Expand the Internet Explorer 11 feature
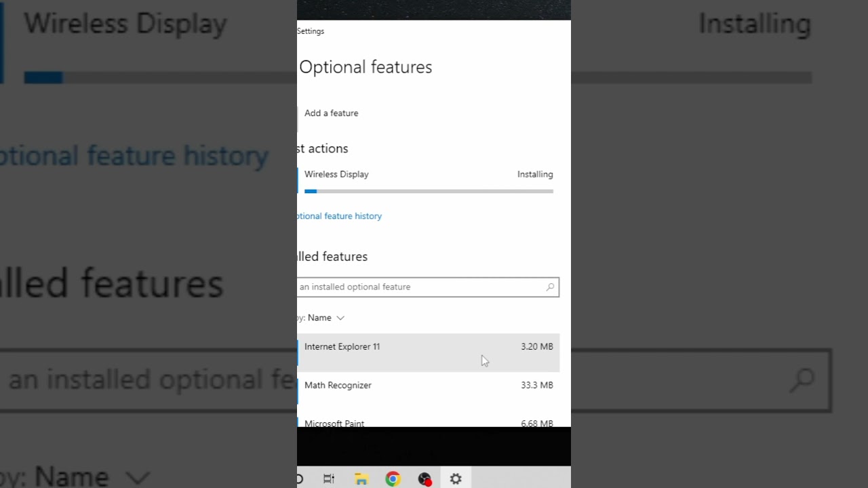Image resolution: width=868 pixels, height=488 pixels. click(x=428, y=352)
